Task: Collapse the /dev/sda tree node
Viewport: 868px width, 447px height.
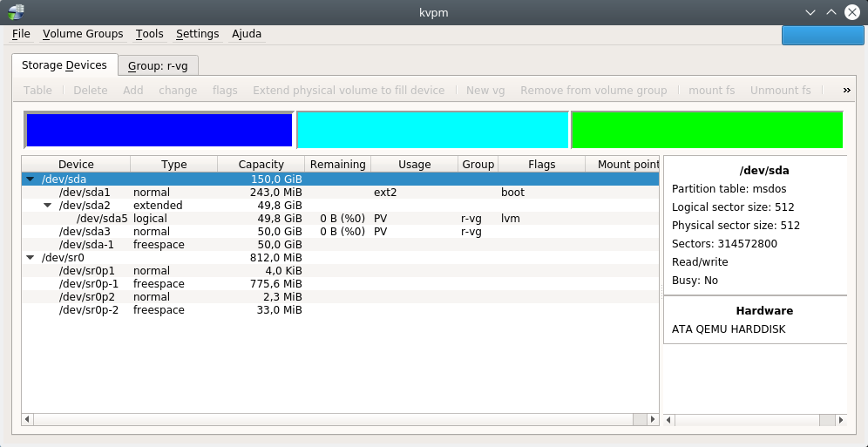Action: [31, 179]
